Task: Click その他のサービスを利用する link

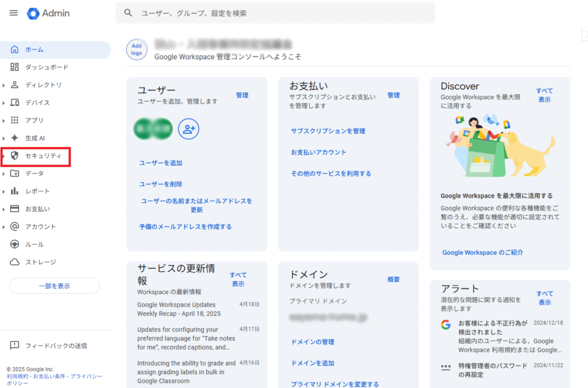Action: click(331, 174)
